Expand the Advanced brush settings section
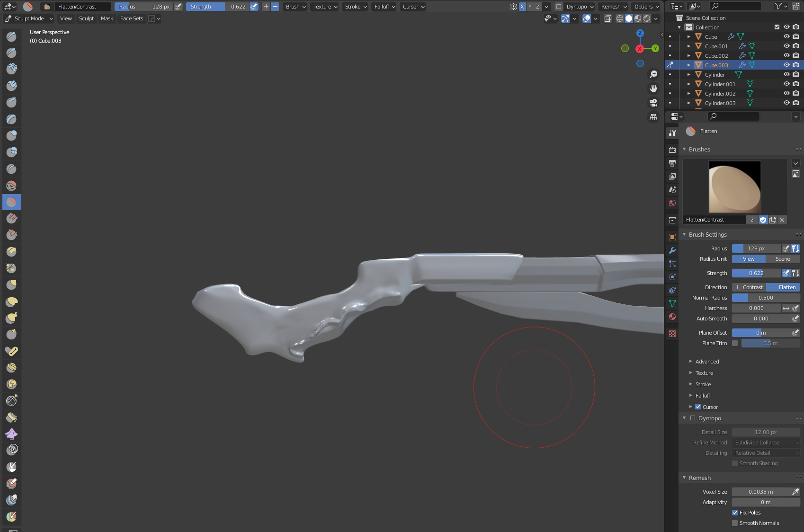 (x=707, y=362)
